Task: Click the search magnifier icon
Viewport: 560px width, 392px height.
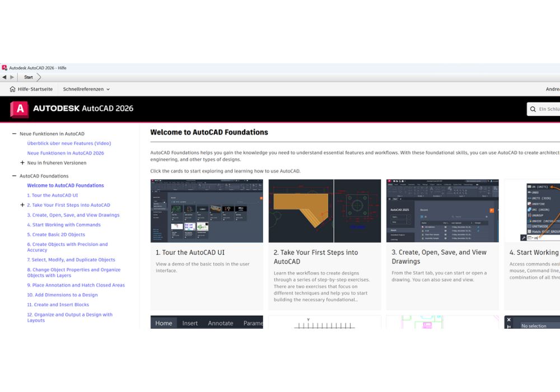Action: [x=533, y=109]
